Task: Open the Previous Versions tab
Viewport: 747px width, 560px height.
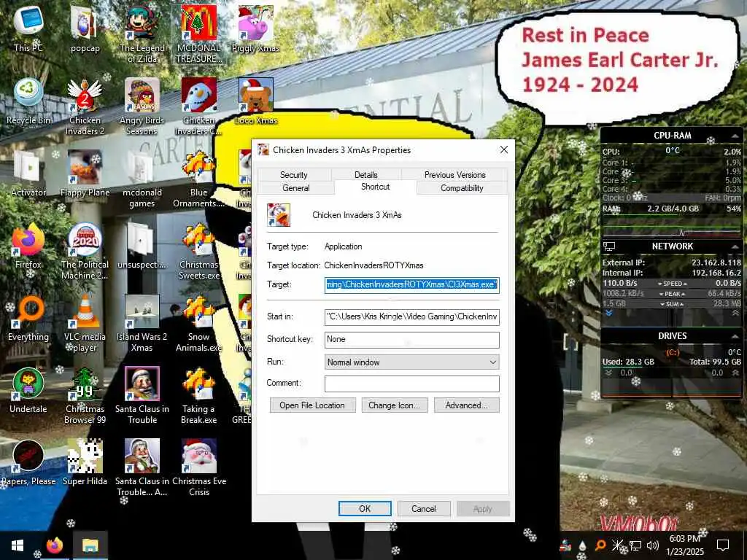Action: (454, 175)
